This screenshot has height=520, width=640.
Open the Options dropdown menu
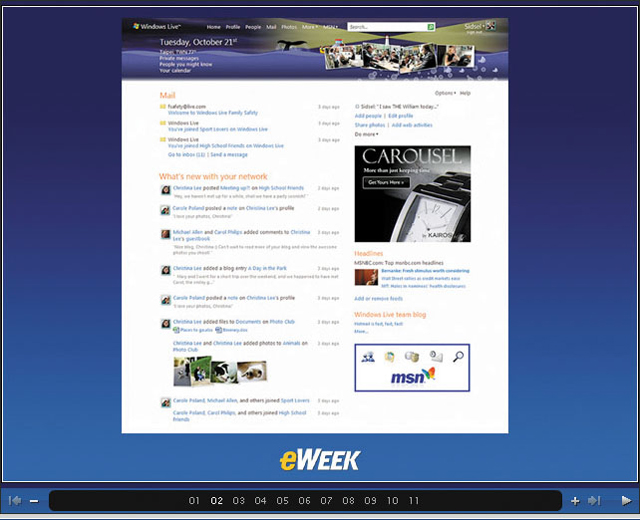tap(445, 92)
